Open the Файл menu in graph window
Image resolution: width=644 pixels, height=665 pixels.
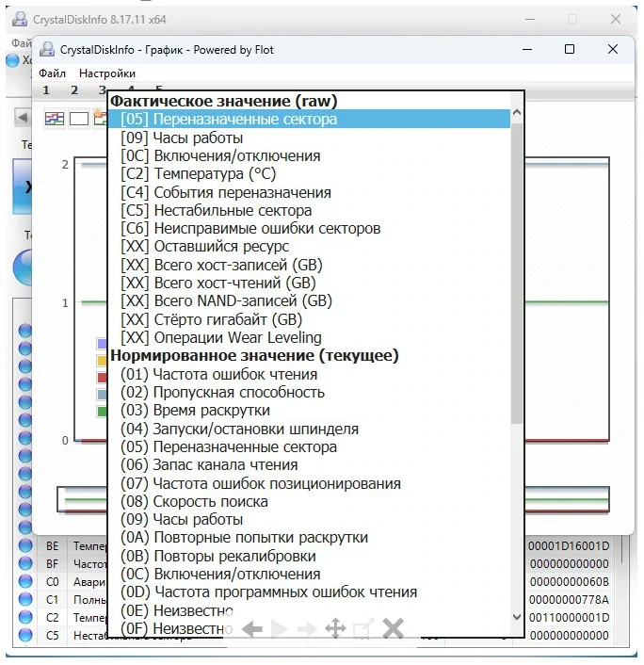pos(52,73)
